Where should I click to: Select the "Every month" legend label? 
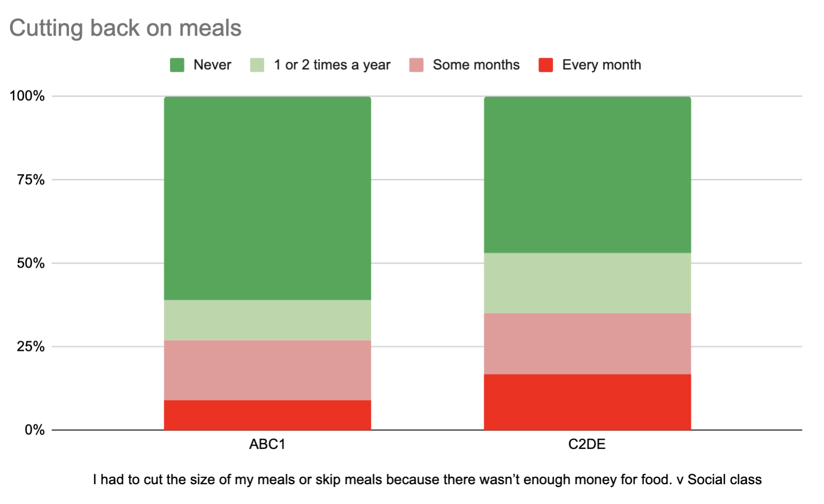(x=601, y=65)
